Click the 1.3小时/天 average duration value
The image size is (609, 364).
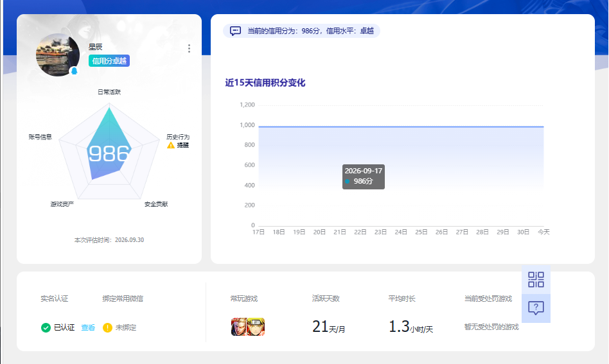pos(411,327)
